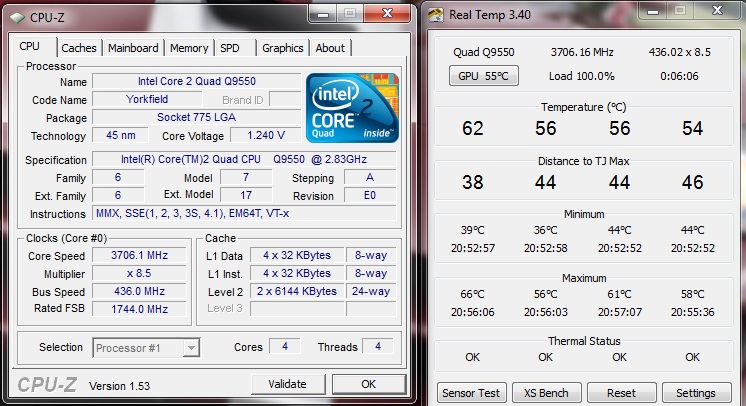Click the Real Temp title bar icon
Image resolution: width=746 pixels, height=406 pixels.
click(436, 15)
